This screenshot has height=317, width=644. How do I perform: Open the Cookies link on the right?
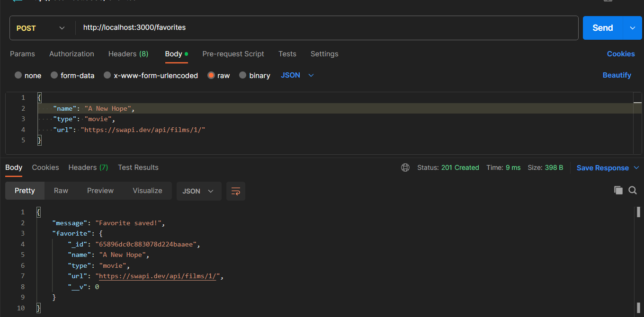[620, 54]
